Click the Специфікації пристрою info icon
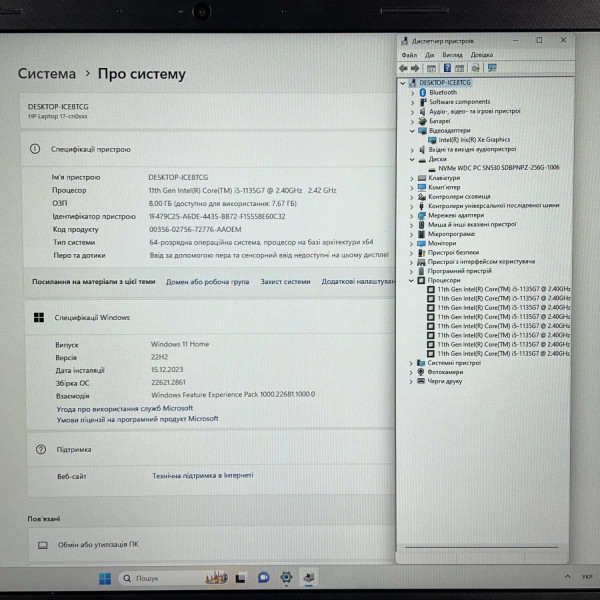The width and height of the screenshot is (600, 600). click(x=35, y=149)
